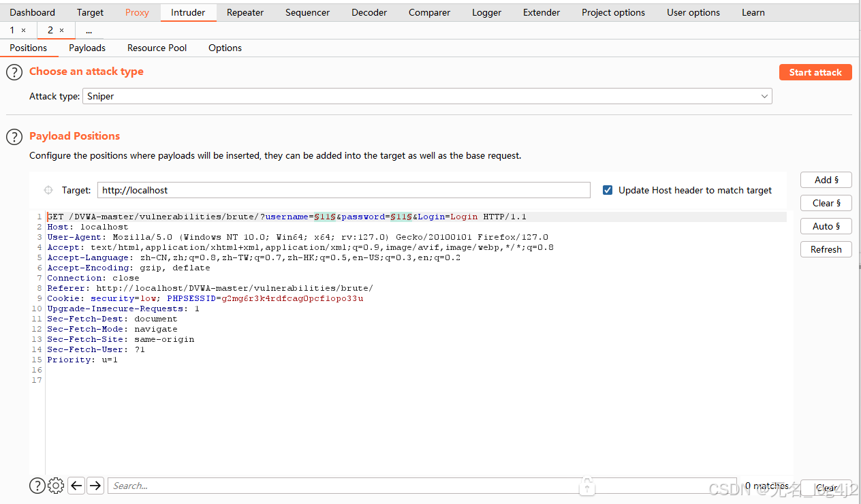861x504 pixels.
Task: Open the Extender tab
Action: 542,12
